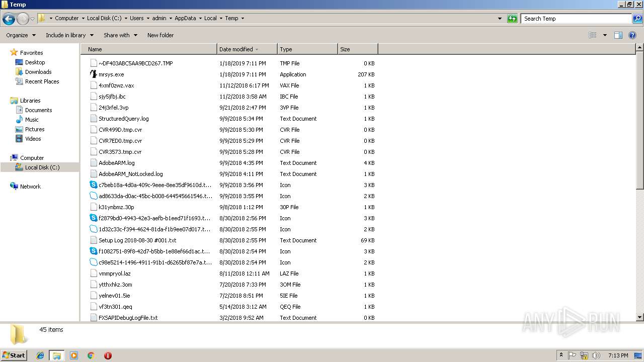Click the Back navigation arrow
Image resolution: width=644 pixels, height=362 pixels.
click(x=9, y=19)
